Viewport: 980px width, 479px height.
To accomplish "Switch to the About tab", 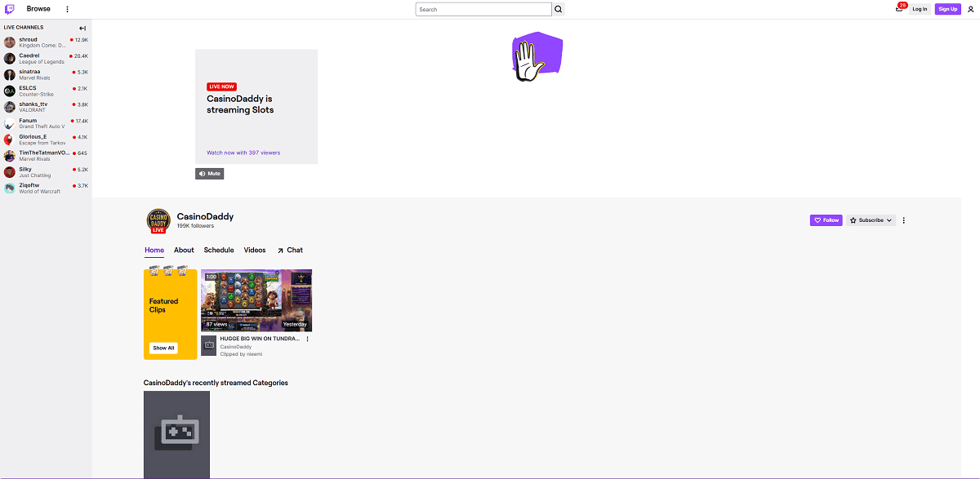I will coord(184,251).
